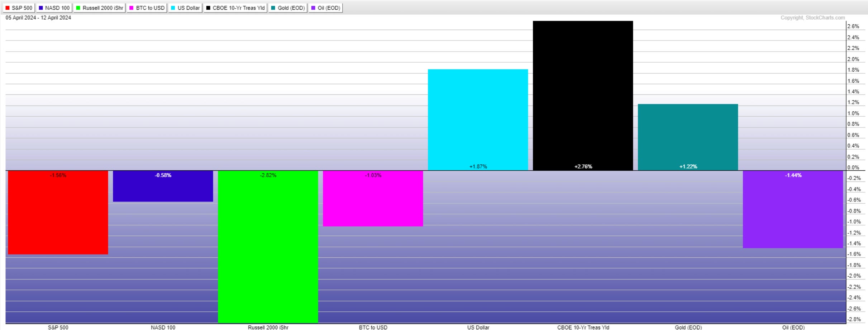Click the date range 05 April 2024 - 12 April 2024

(x=38, y=18)
